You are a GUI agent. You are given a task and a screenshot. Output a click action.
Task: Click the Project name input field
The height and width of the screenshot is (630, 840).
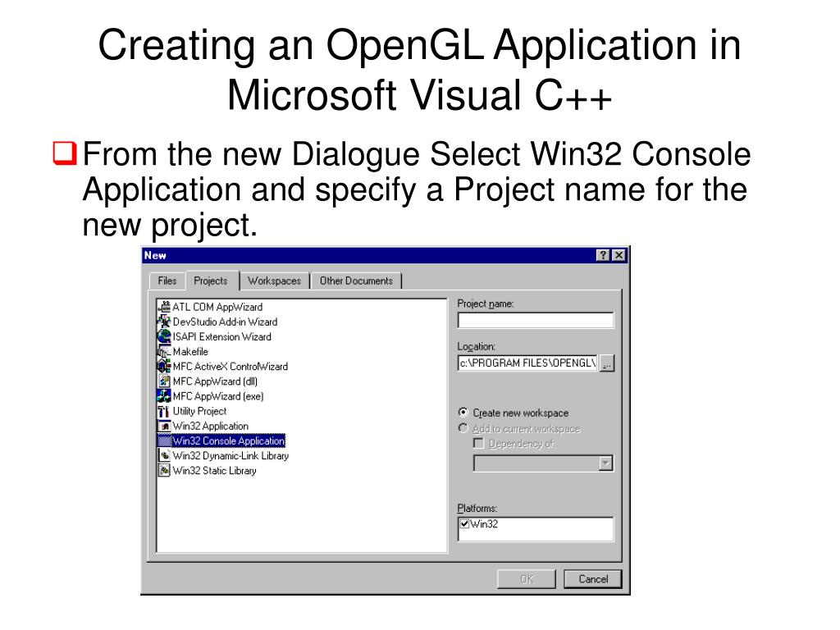coord(535,321)
